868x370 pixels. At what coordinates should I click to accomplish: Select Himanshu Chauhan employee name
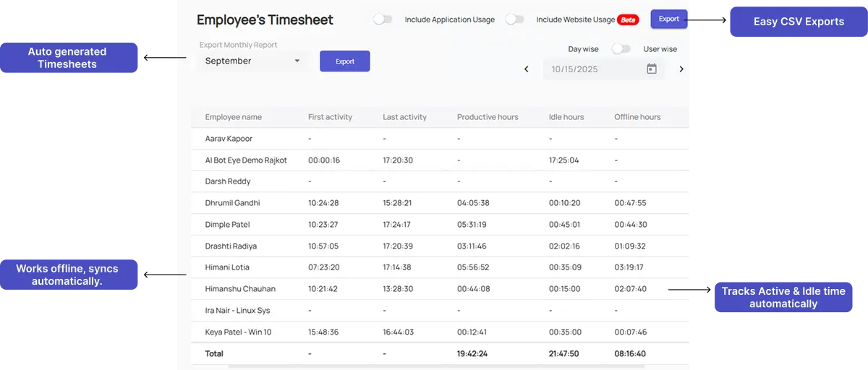240,289
